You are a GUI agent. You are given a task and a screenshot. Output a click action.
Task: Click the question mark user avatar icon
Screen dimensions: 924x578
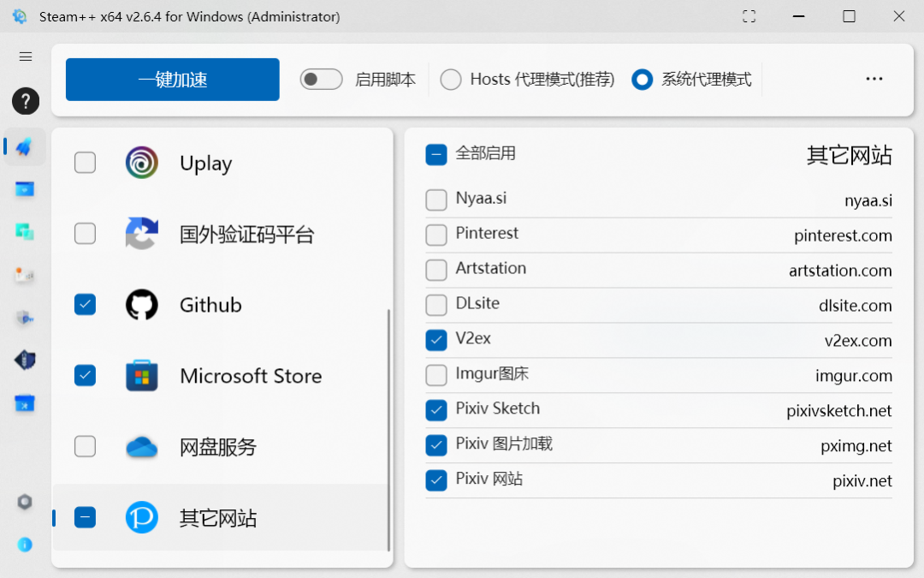pos(26,101)
